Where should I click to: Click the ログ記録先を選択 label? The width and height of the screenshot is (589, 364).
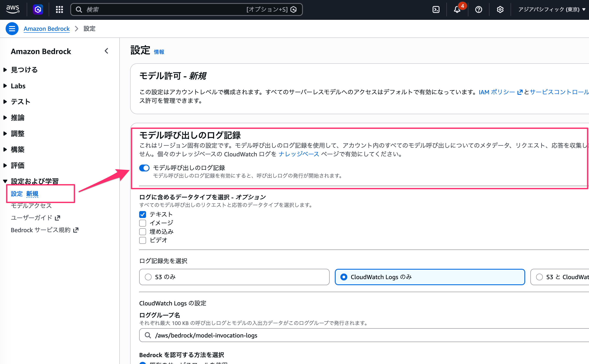(x=163, y=261)
